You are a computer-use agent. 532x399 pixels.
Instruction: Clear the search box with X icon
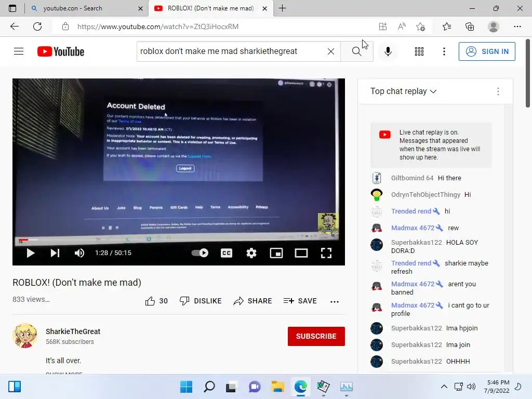click(331, 51)
